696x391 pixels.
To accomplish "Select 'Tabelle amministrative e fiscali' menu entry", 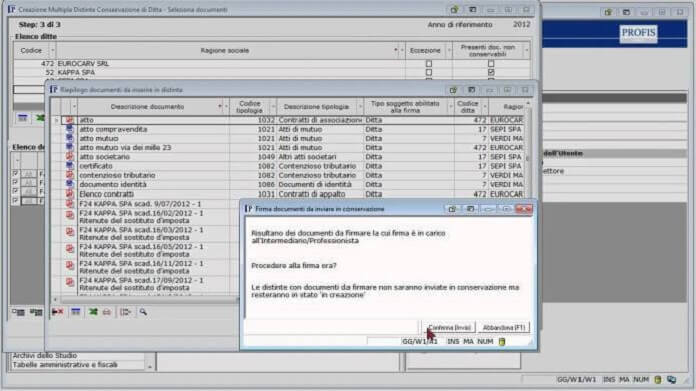I will click(x=65, y=365).
